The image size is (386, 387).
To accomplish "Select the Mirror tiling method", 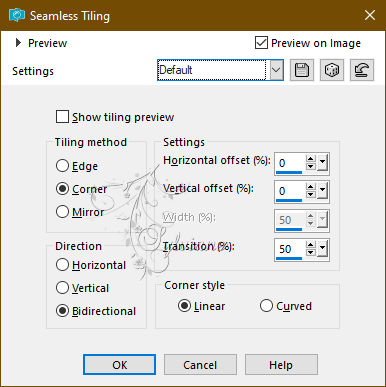I will pos(62,212).
